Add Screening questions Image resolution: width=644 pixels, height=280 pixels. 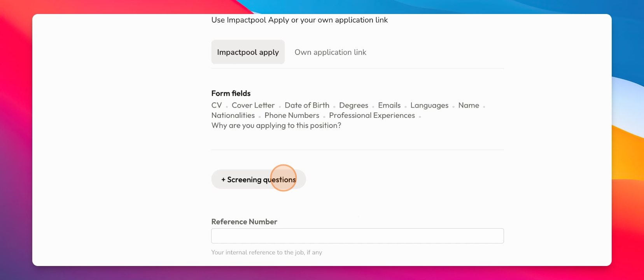click(x=259, y=180)
